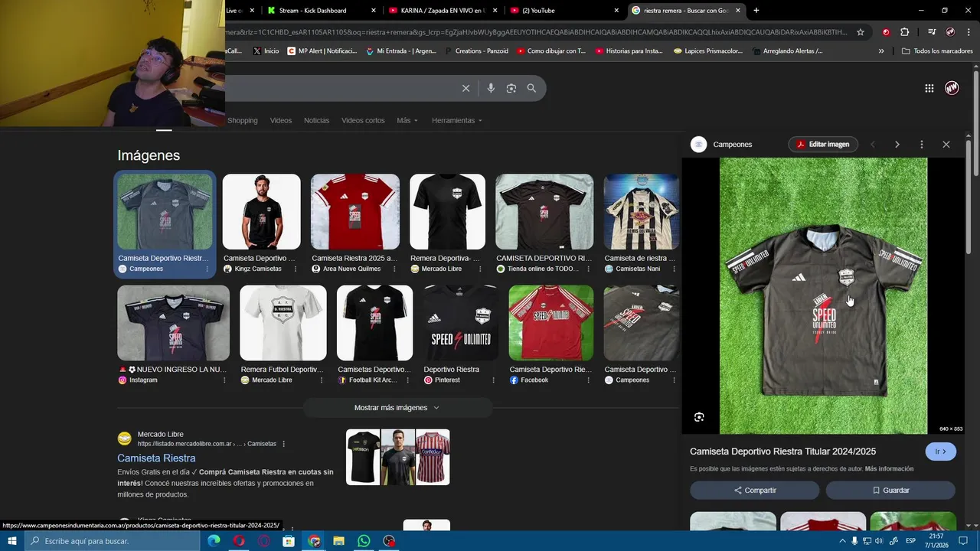Open the Pinterest Deportivo Riestra thumbnail

point(461,323)
